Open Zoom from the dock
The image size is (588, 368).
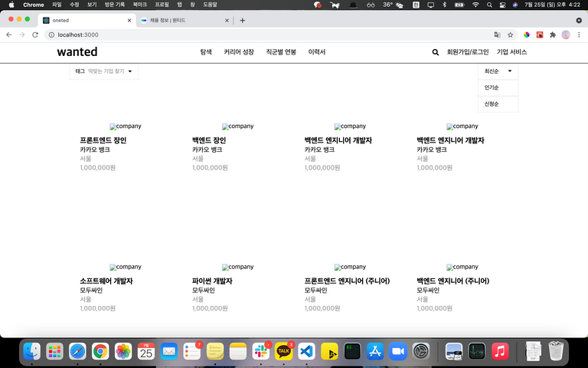point(398,352)
